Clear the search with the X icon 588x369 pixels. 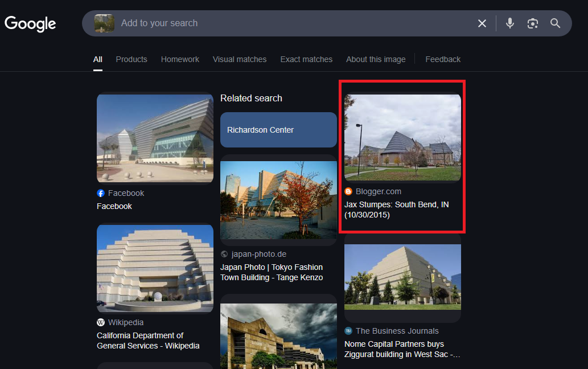pos(482,23)
